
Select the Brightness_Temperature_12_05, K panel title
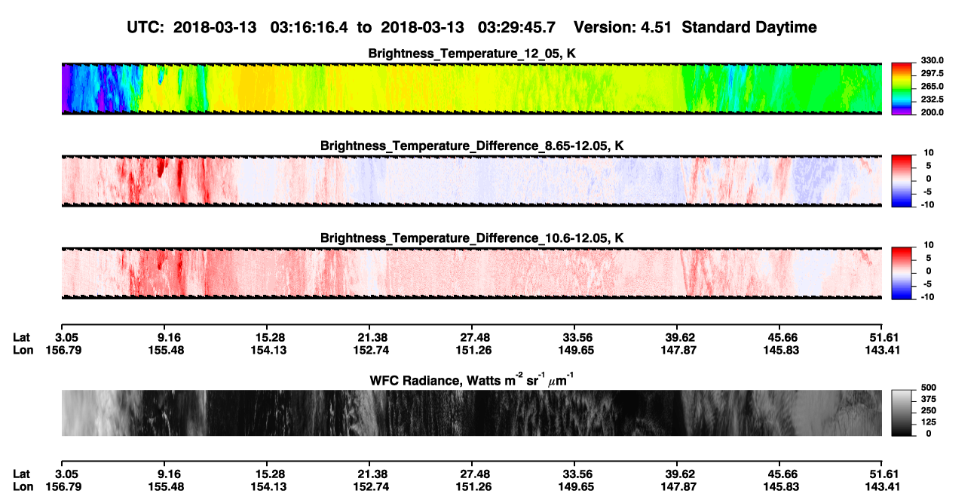click(x=472, y=54)
